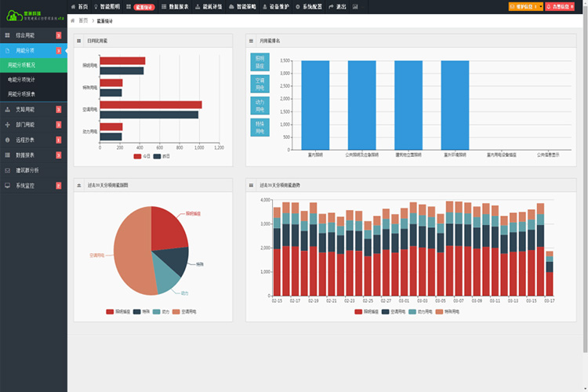Open the dropdown arrow on orange 维护信息 button
The image size is (588, 392).
tap(542, 6)
